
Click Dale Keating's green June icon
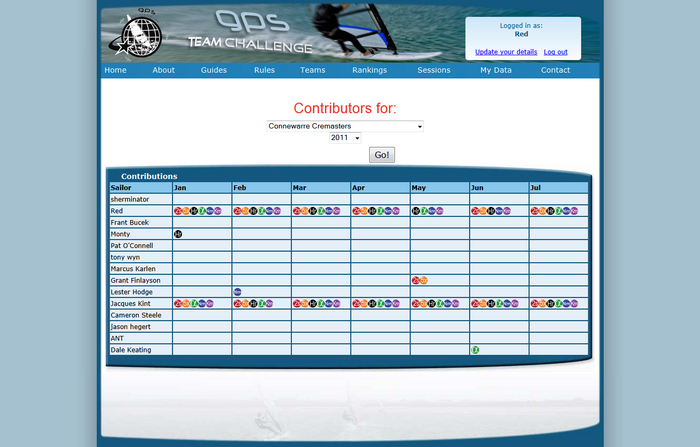point(475,350)
